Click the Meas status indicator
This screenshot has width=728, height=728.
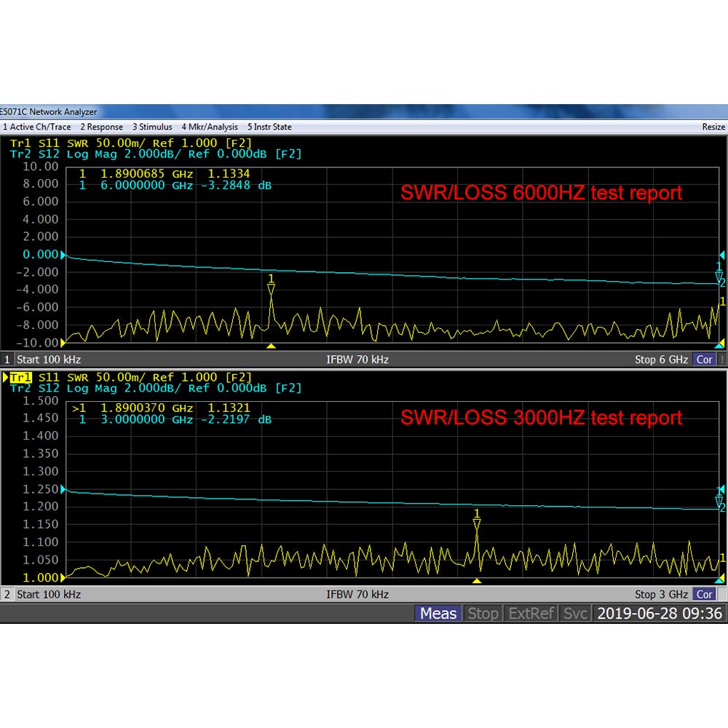pyautogui.click(x=438, y=613)
